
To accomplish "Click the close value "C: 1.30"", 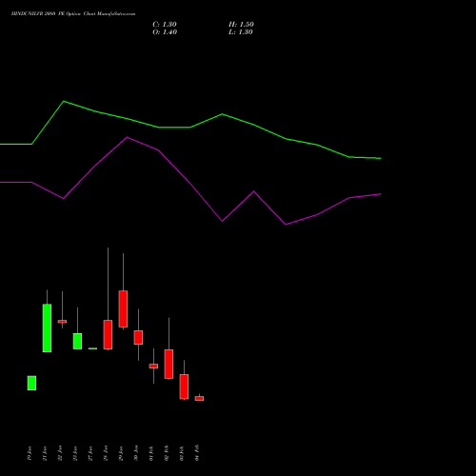I will (165, 25).
